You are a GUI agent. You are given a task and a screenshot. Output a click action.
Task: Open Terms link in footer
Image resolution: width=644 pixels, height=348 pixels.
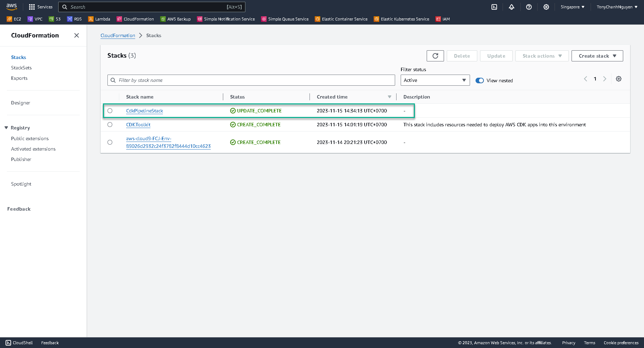(x=590, y=343)
